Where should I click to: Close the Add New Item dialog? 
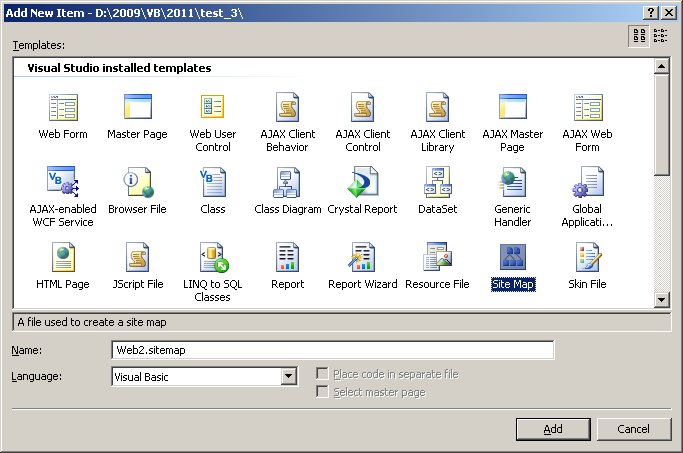tap(669, 13)
